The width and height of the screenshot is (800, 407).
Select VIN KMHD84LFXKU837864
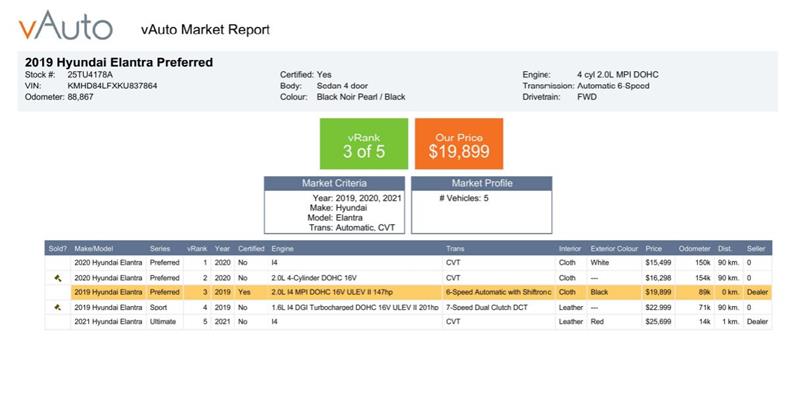pos(112,86)
